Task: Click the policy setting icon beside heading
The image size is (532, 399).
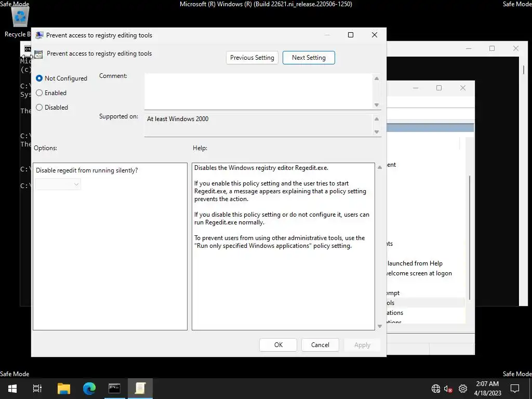Action: coord(38,54)
